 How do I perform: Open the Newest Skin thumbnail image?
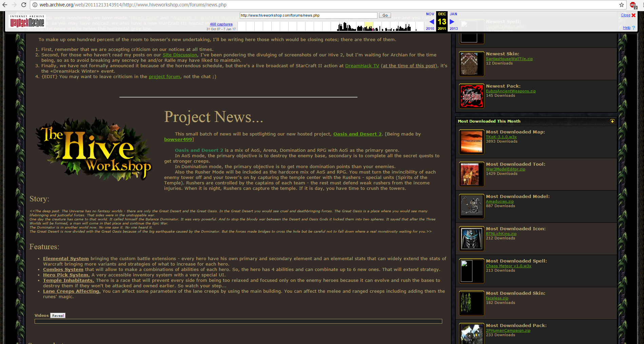(x=471, y=64)
